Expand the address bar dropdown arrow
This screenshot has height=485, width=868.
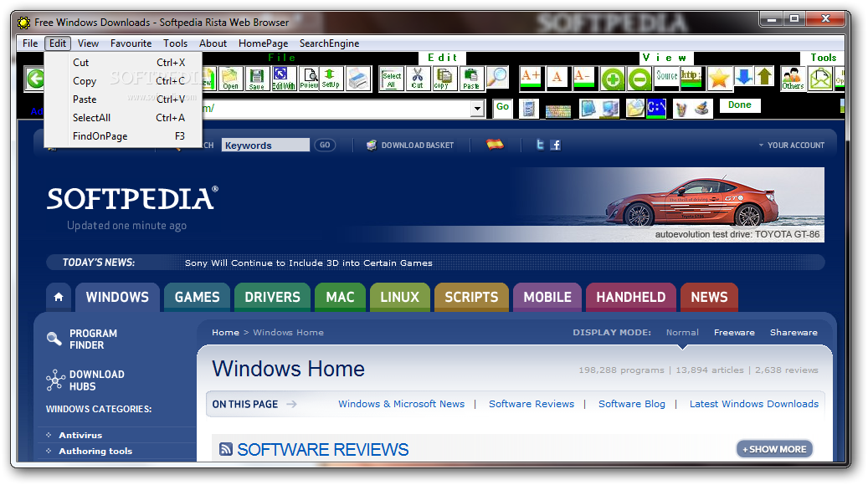tap(477, 109)
